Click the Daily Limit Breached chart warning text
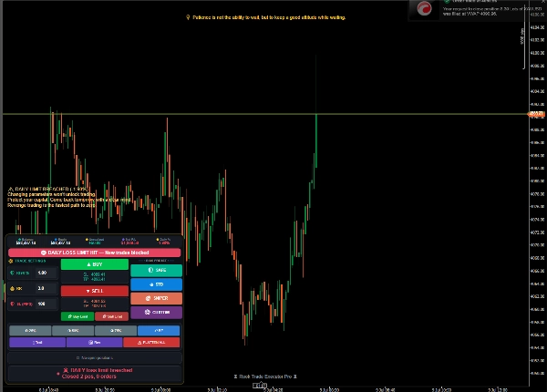This screenshot has height=392, width=547. [68, 198]
